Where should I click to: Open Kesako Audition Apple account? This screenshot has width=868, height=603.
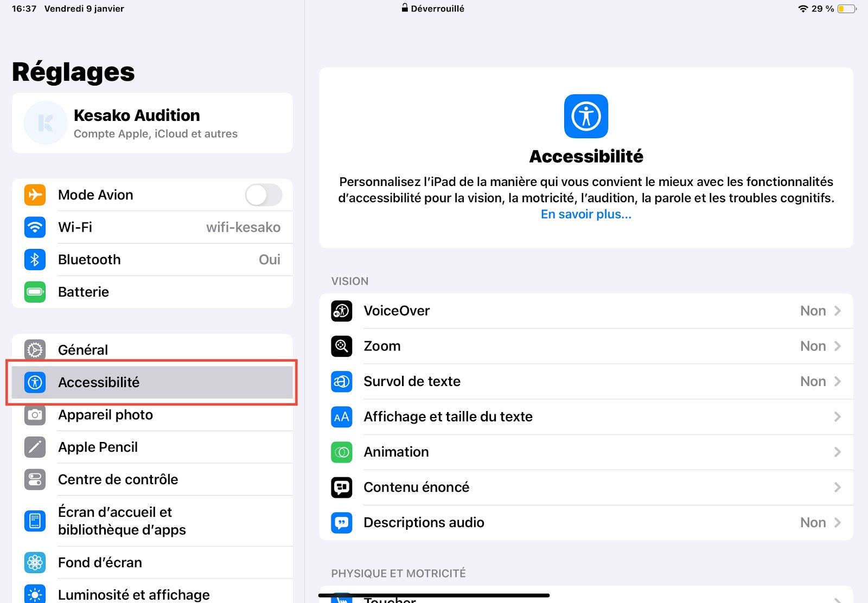coord(152,123)
